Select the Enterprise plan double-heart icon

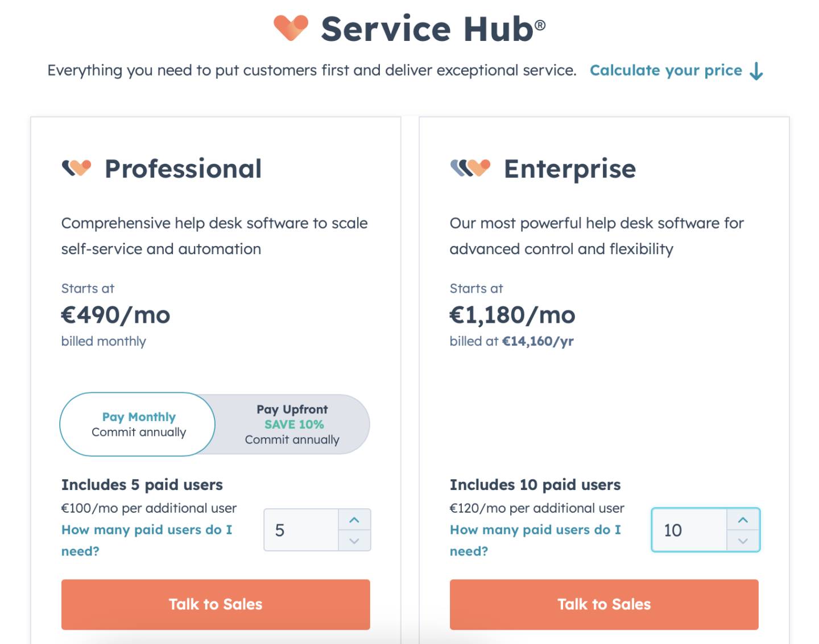pos(471,168)
